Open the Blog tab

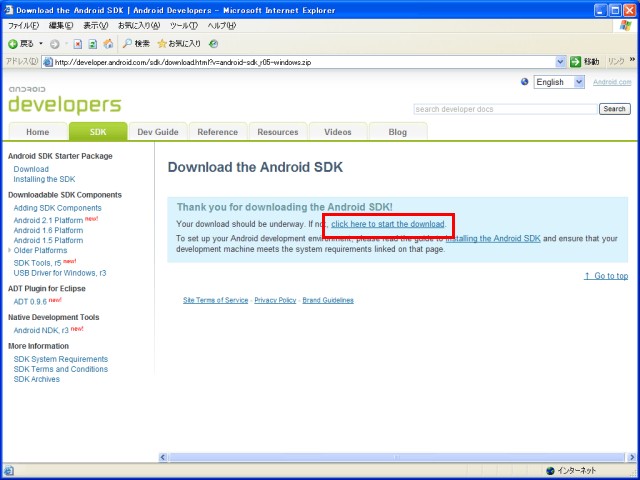pyautogui.click(x=398, y=132)
